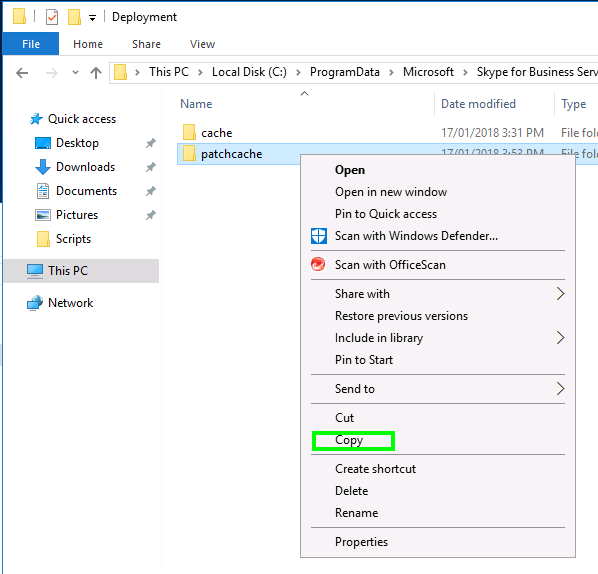Click the Properties quick access toolbar icon
The height and width of the screenshot is (574, 598).
[x=52, y=17]
